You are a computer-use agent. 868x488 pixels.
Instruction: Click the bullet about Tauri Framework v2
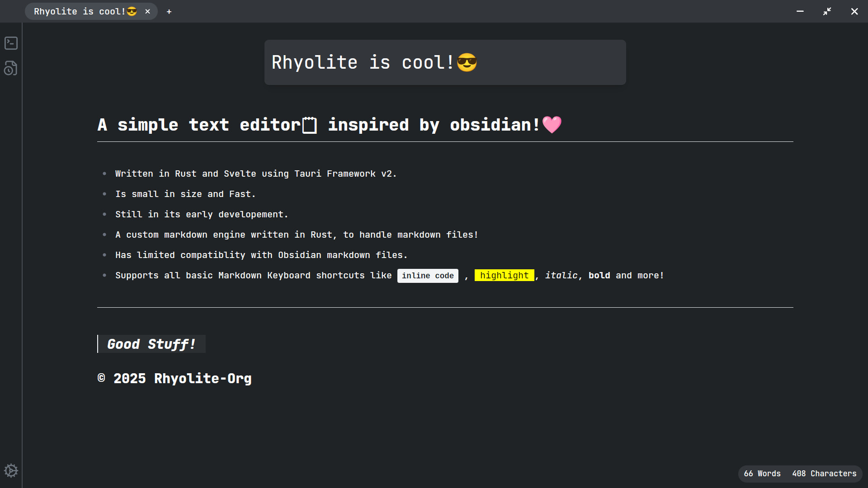(256, 174)
